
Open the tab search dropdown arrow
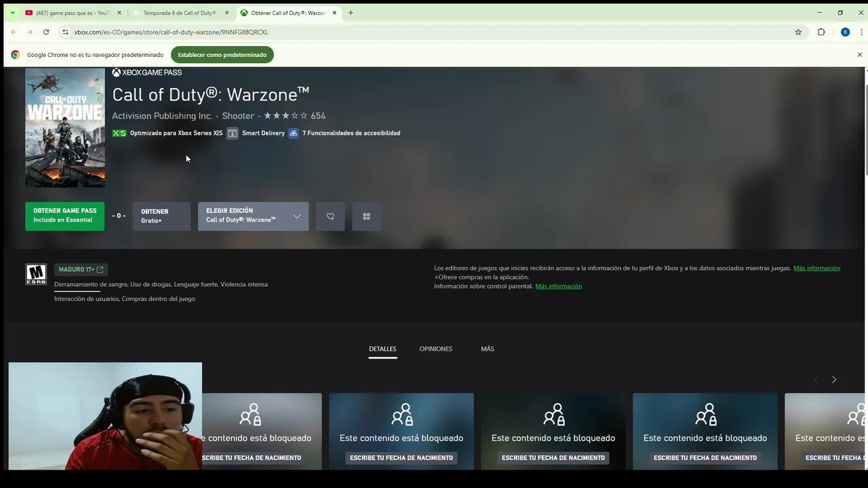click(12, 13)
